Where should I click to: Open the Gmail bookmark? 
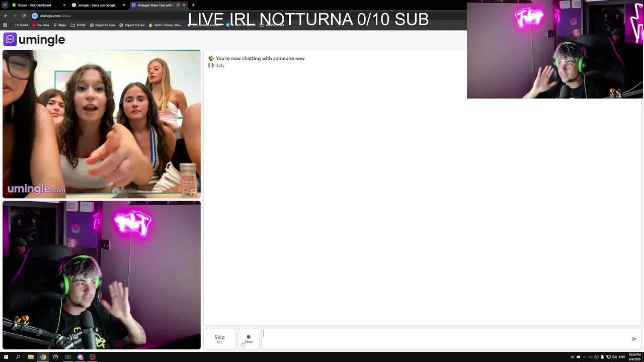pyautogui.click(x=22, y=25)
